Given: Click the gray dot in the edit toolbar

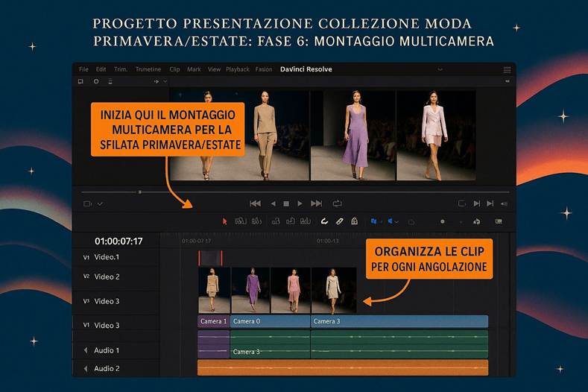Looking at the screenshot, I should click(443, 221).
